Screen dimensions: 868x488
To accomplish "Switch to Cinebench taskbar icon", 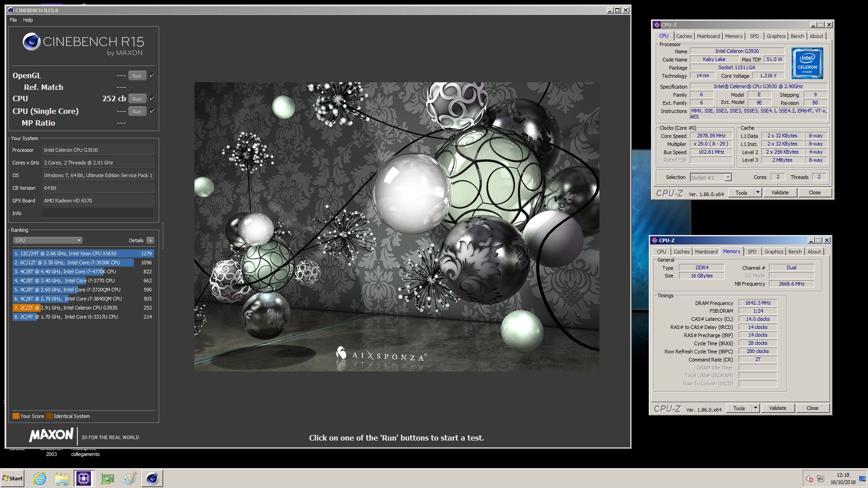I will [152, 479].
